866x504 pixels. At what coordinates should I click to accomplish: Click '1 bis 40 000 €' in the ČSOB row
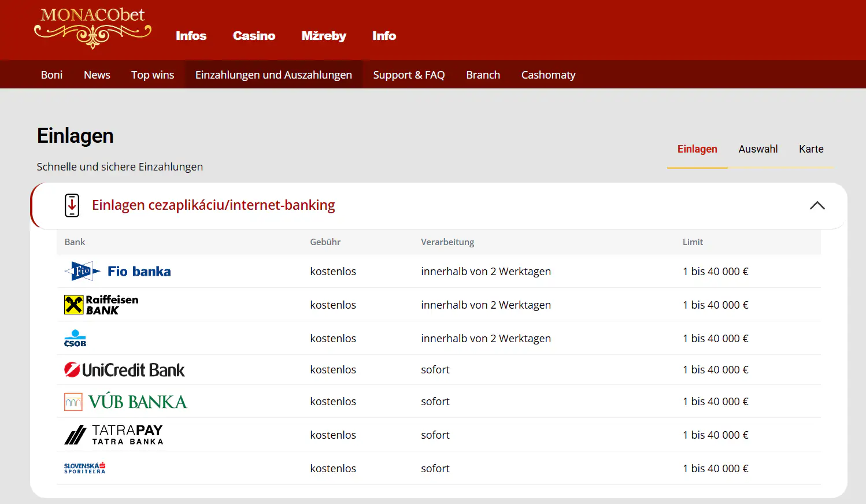coord(715,338)
